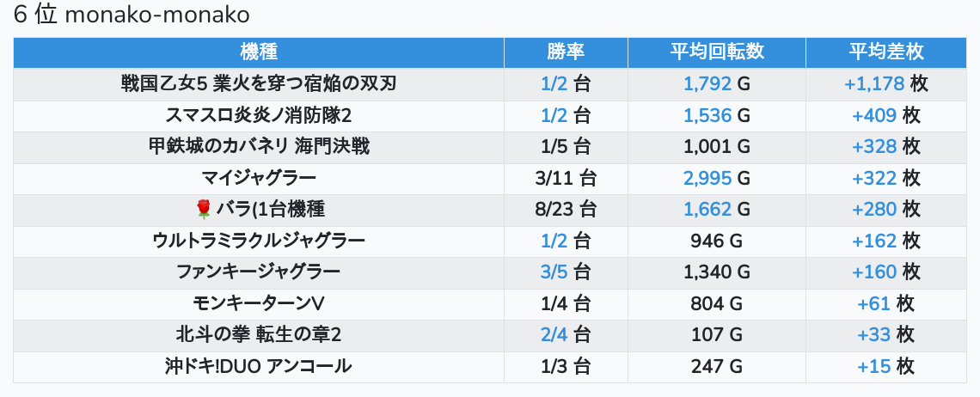The width and height of the screenshot is (980, 397).
Task: Sort by the 平均回転数 column header
Action: click(717, 52)
